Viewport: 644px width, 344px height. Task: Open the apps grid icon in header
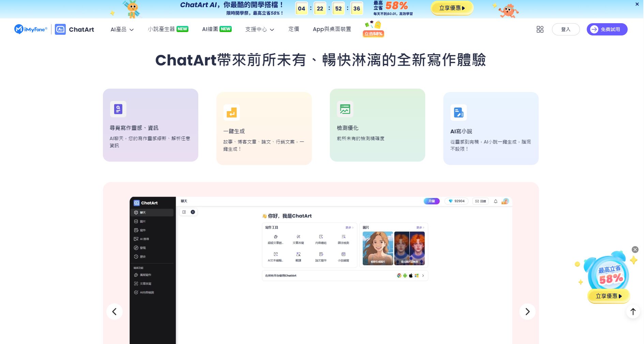540,29
